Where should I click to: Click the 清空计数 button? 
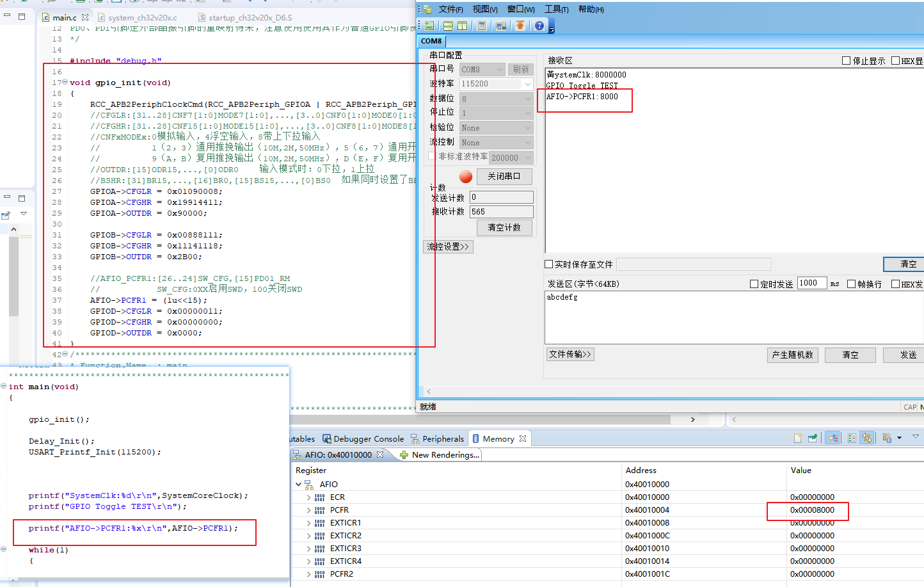(x=504, y=227)
